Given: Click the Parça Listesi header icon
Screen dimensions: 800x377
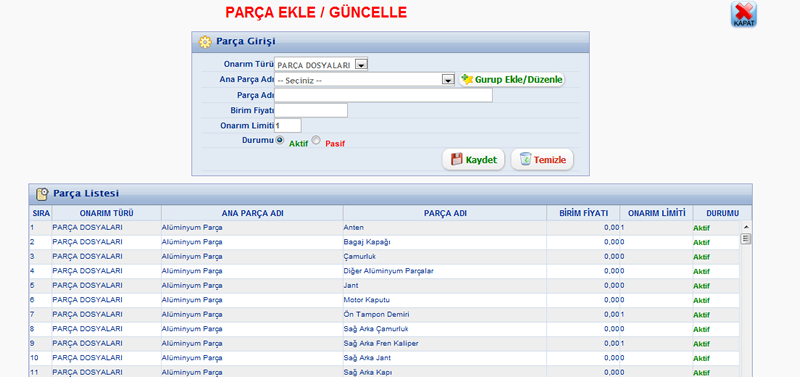Looking at the screenshot, I should pyautogui.click(x=42, y=194).
